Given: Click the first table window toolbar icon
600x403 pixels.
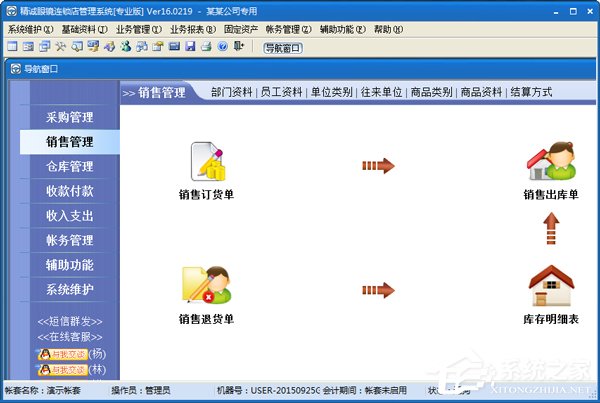Looking at the screenshot, I should tap(13, 47).
